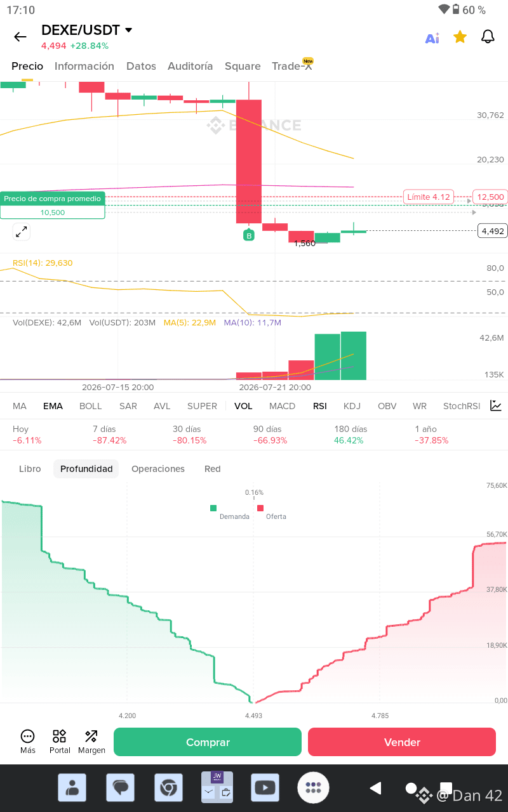
Task: Open price alert bell icon
Action: coord(488,37)
